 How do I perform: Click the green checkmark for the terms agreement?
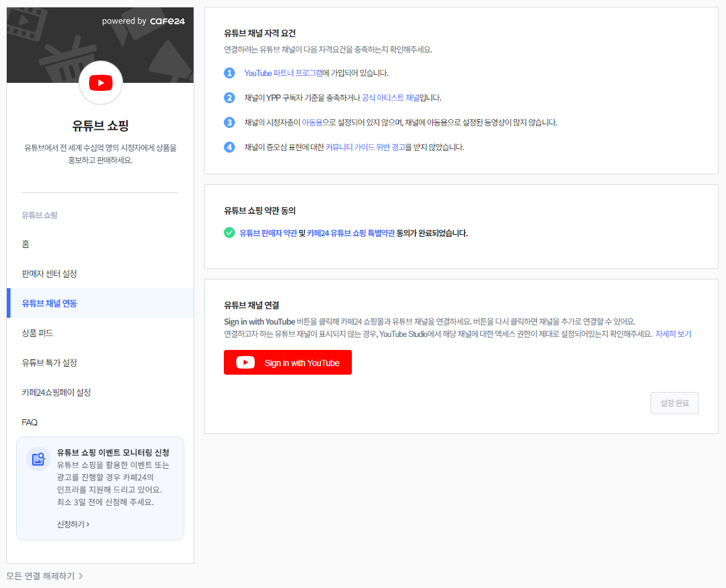[x=229, y=232]
